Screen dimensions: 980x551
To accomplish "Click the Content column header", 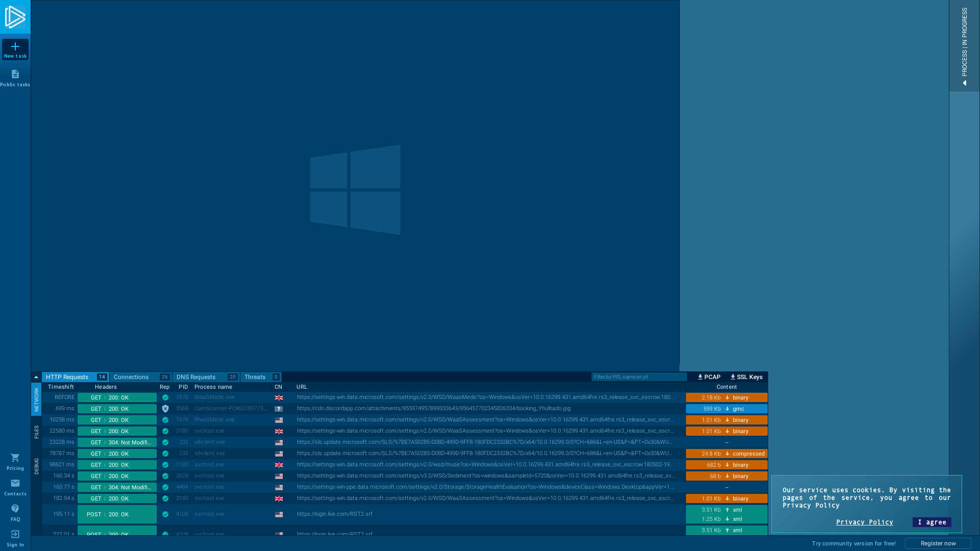I will 726,387.
